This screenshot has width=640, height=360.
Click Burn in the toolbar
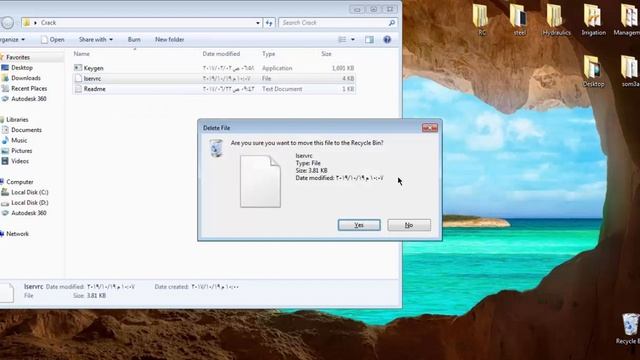point(134,40)
